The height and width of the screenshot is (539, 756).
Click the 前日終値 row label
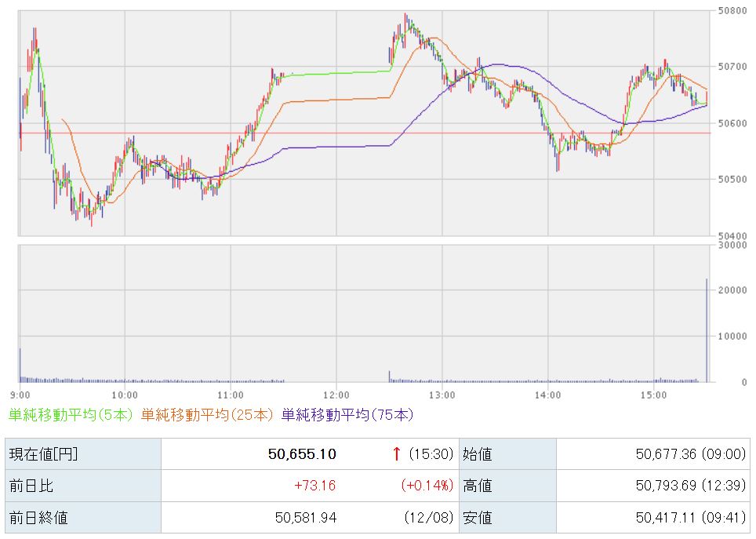click(38, 518)
